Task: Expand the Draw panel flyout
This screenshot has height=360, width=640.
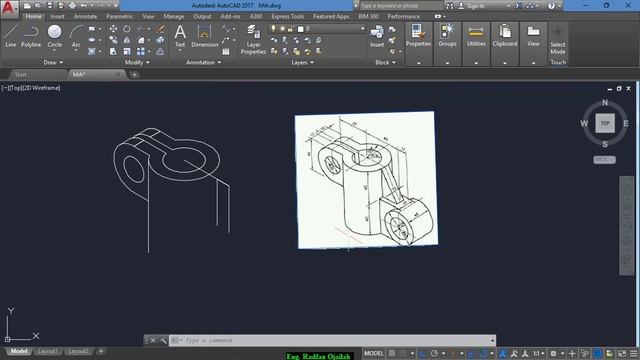Action: 53,62
